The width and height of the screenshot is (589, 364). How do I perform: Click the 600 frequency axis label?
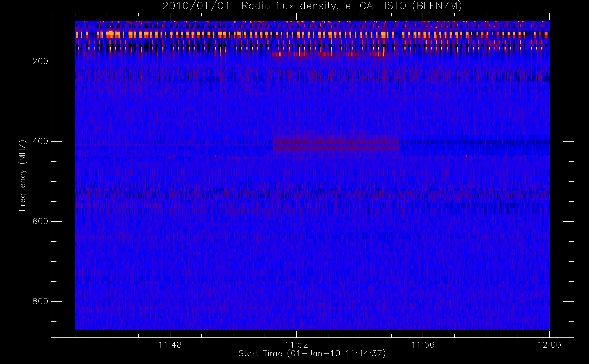tap(40, 221)
